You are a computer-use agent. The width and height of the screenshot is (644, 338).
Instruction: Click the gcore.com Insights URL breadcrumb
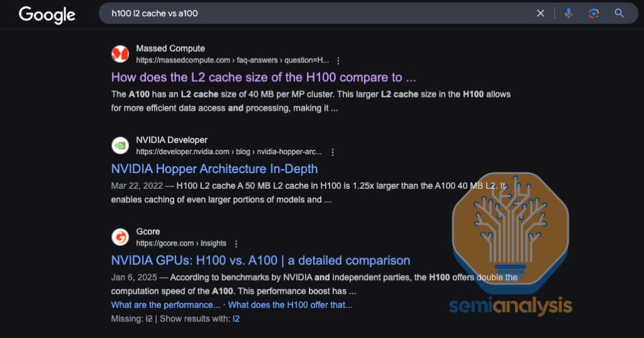pyautogui.click(x=181, y=244)
